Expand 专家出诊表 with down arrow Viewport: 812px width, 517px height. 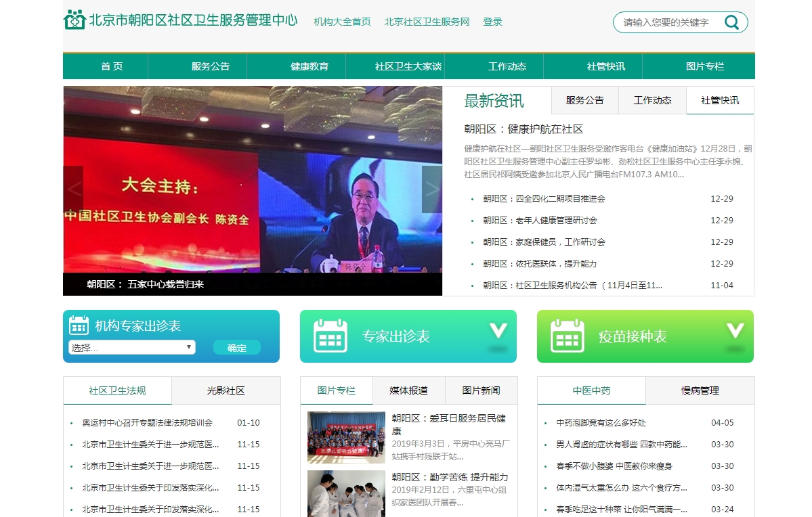point(498,331)
